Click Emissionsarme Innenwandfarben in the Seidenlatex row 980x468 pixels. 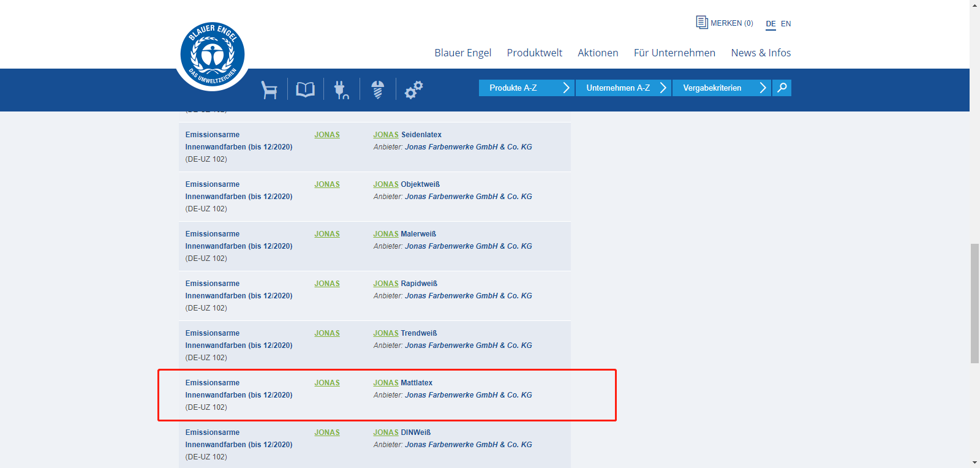239,141
